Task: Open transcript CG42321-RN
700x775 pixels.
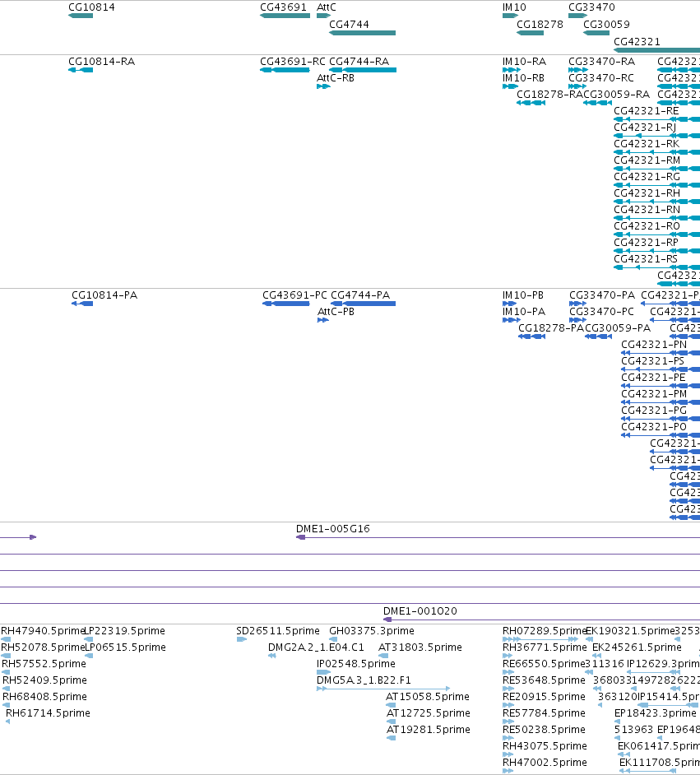Action: [x=647, y=210]
